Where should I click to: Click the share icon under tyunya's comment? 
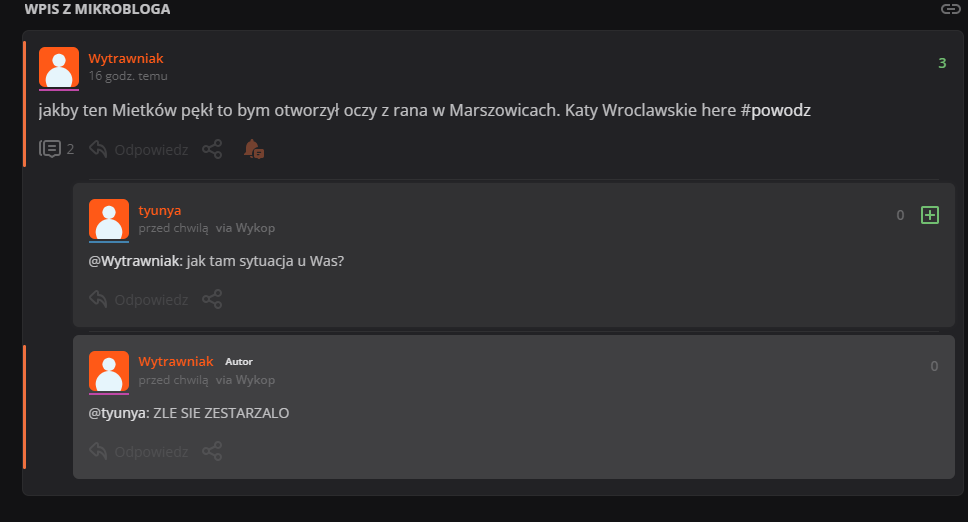212,299
